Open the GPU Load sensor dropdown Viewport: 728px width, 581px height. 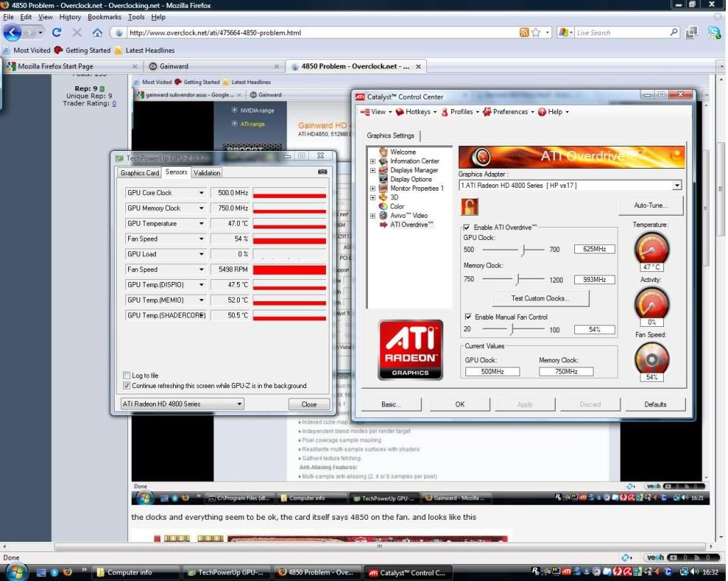click(201, 254)
